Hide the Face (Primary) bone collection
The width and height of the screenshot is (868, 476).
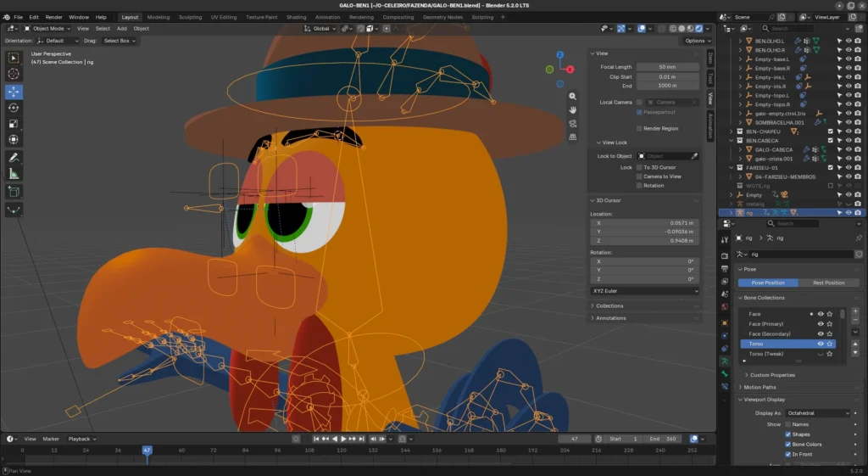(x=821, y=324)
